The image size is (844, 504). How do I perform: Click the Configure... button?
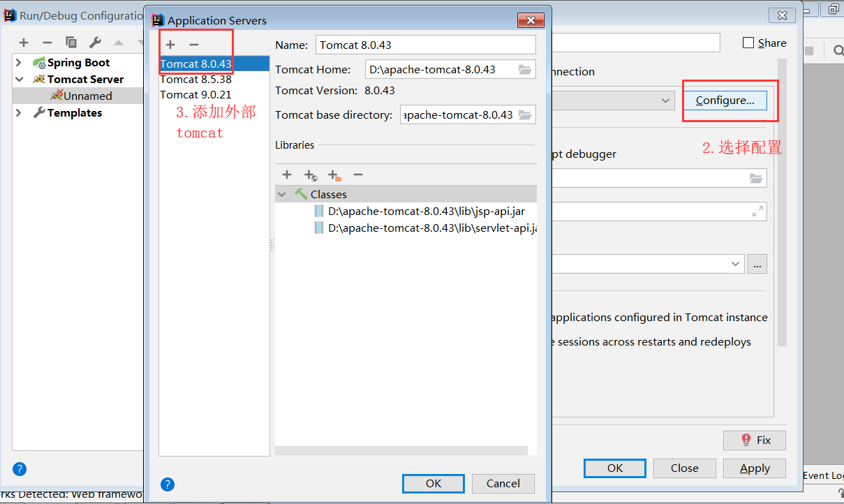coord(725,101)
